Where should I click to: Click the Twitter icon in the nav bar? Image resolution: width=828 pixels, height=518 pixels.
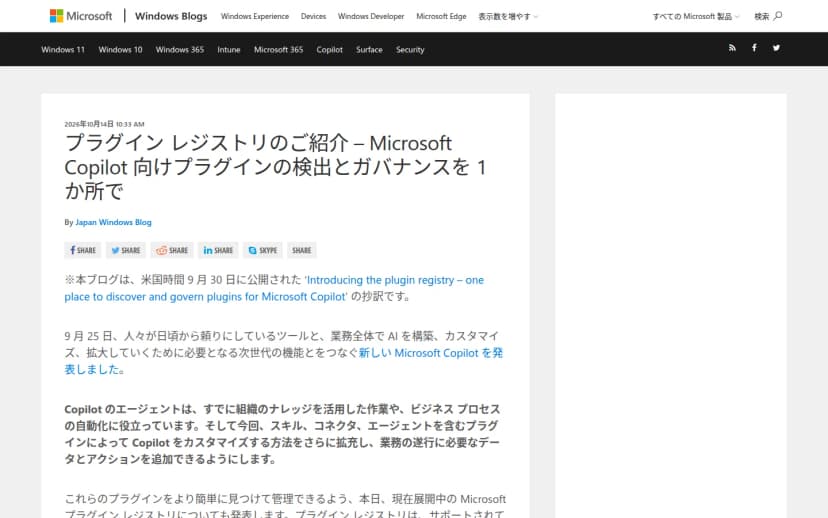[776, 48]
